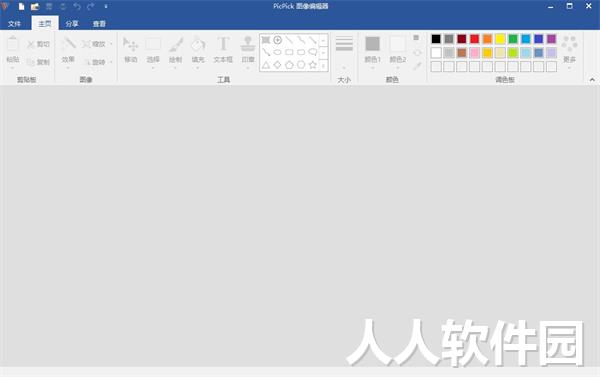
Task: Choose the 选择 selection tool
Action: (x=153, y=53)
